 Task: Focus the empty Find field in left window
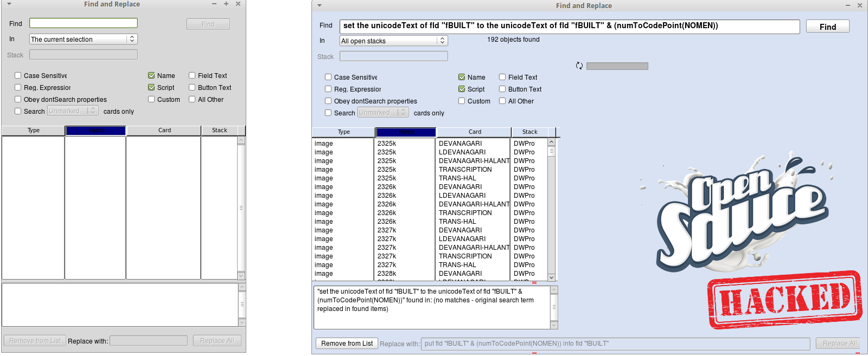pyautogui.click(x=83, y=23)
